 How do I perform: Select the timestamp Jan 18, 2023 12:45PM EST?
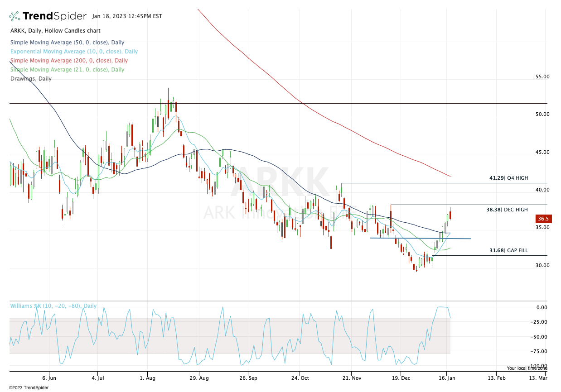point(127,16)
